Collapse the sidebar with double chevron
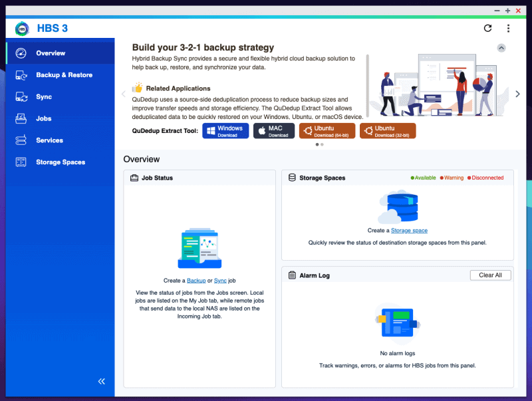532x401 pixels. (x=102, y=381)
